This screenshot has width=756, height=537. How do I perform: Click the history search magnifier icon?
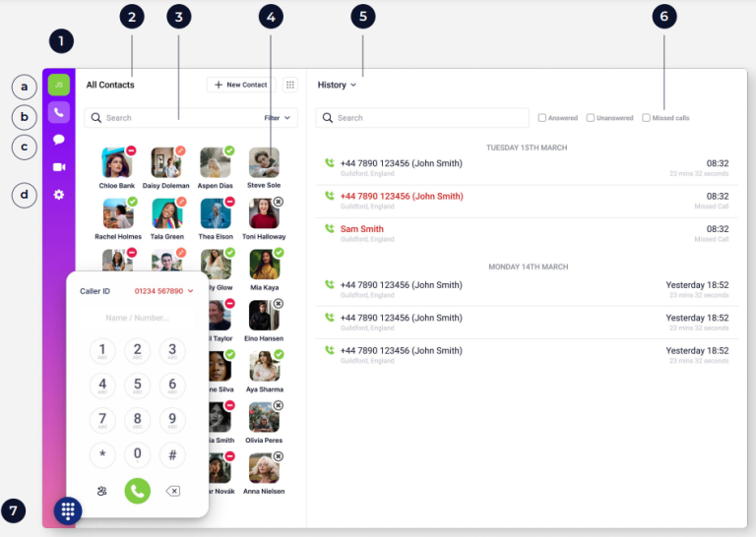(x=328, y=118)
